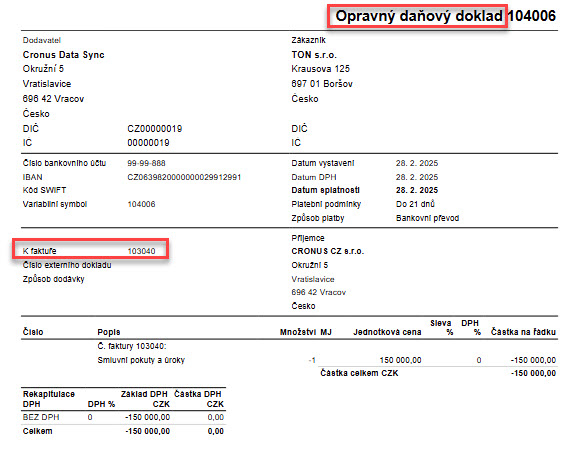Select document number 104006 in header
The height and width of the screenshot is (454, 574).
pos(532,16)
